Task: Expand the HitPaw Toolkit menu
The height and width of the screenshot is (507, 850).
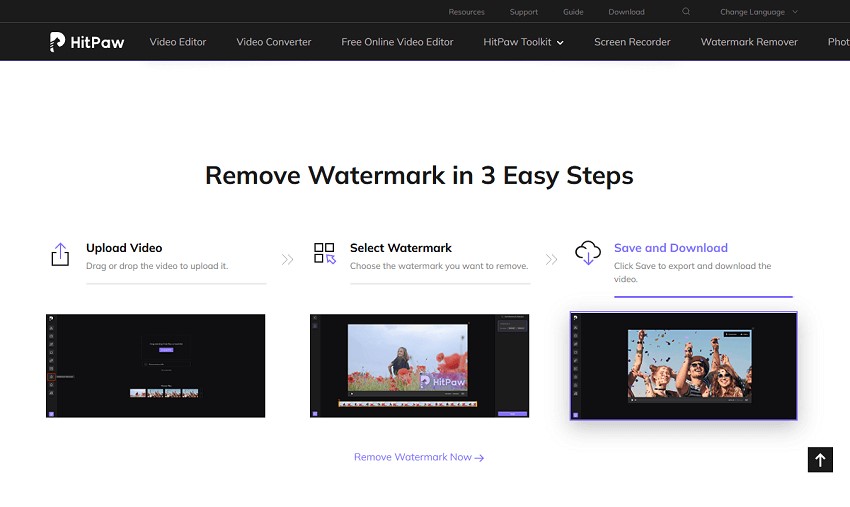Action: point(523,42)
